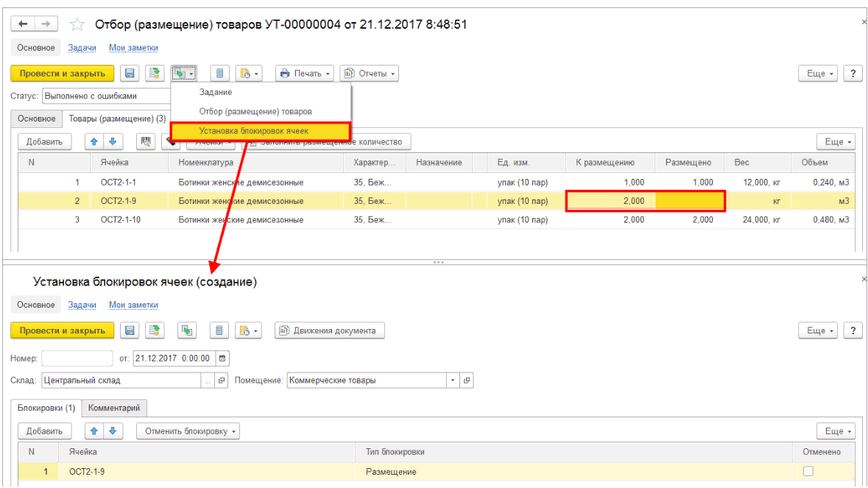Click the back navigation arrow

pos(23,24)
